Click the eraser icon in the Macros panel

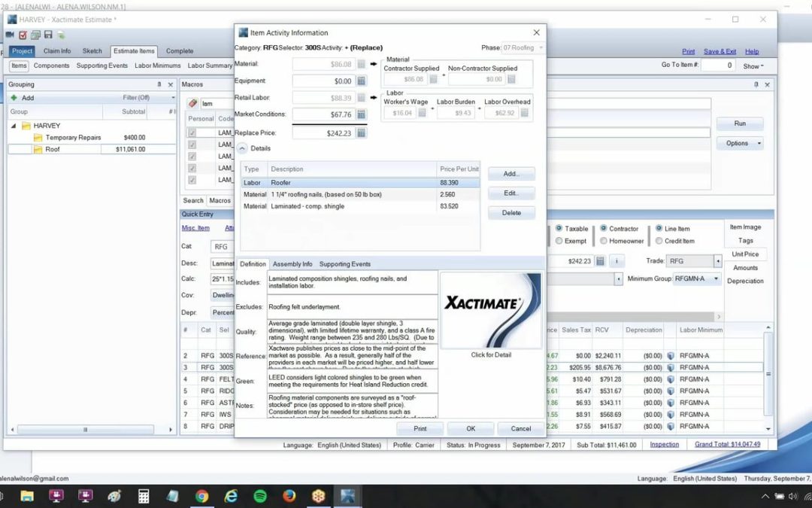tap(192, 104)
